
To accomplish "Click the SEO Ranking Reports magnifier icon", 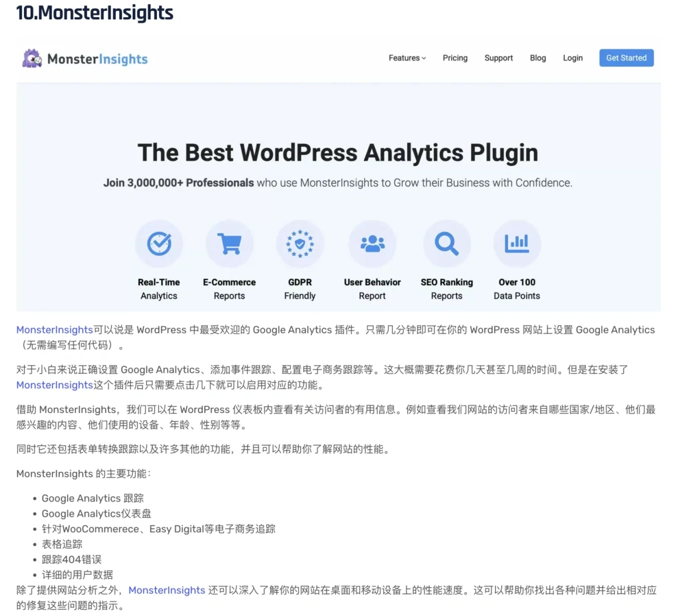I will (447, 243).
